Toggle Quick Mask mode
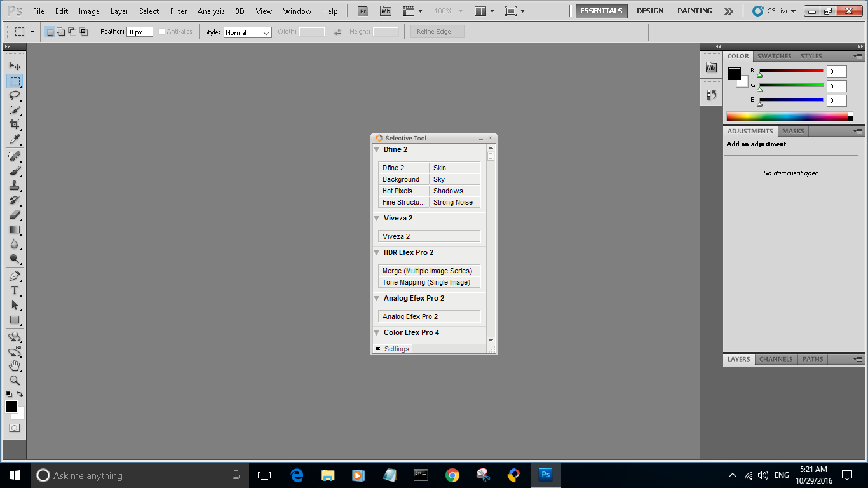Viewport: 868px width, 488px height. 14,428
